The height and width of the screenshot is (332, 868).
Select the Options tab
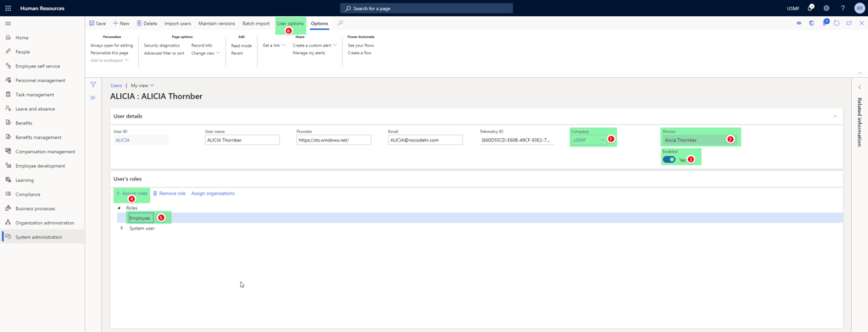[320, 24]
